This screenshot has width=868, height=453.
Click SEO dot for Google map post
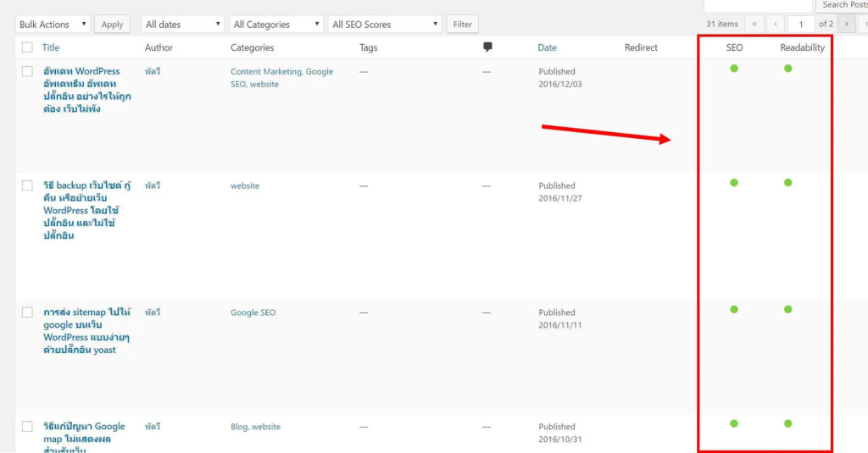(x=734, y=423)
